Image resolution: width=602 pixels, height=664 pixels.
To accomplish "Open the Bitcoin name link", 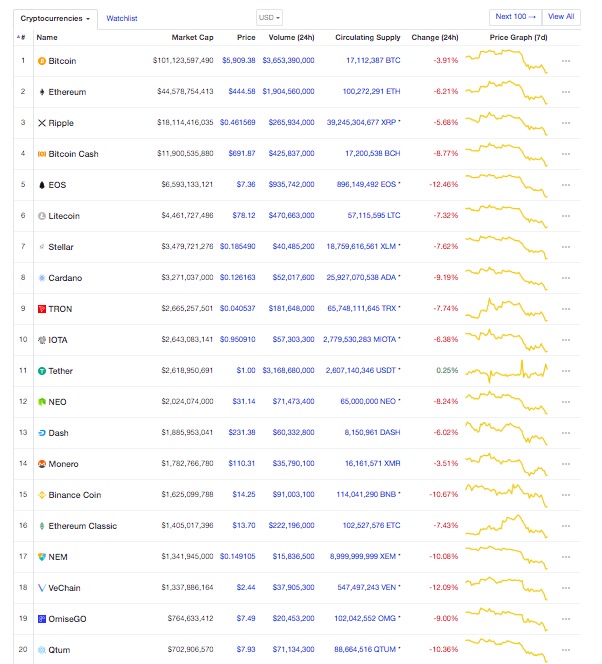I will click(62, 61).
